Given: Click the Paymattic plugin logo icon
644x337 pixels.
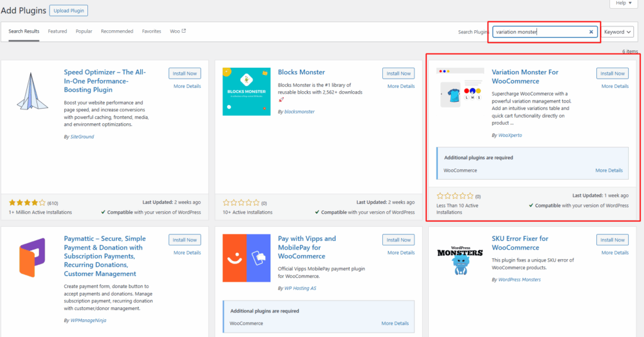Looking at the screenshot, I should pyautogui.click(x=33, y=258).
